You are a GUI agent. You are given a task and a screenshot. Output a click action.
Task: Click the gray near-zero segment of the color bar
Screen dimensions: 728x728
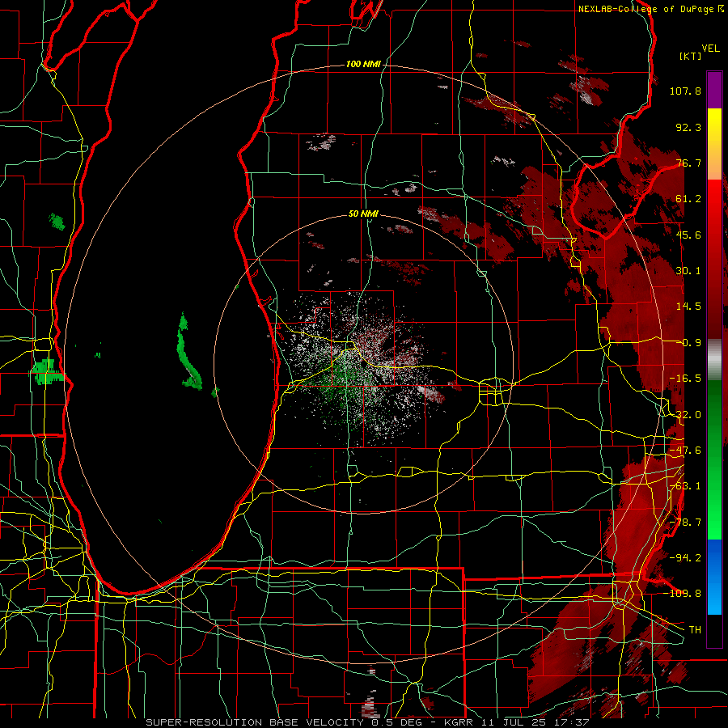coord(714,359)
